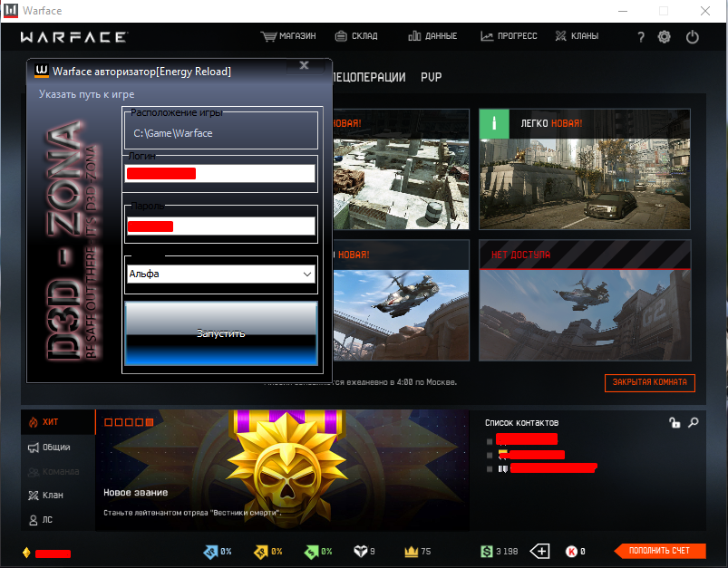This screenshot has width=728, height=568.
Task: Click the blue booster icon showing 0%
Action: [x=210, y=552]
